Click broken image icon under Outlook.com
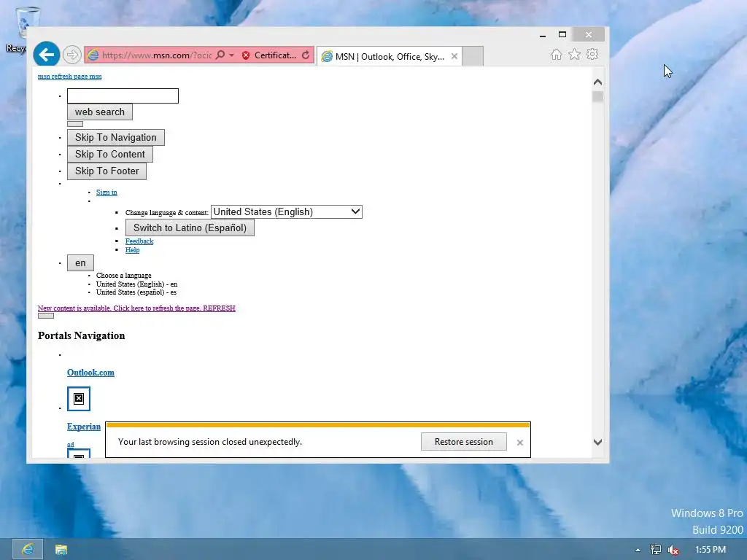The width and height of the screenshot is (747, 560). (79, 399)
